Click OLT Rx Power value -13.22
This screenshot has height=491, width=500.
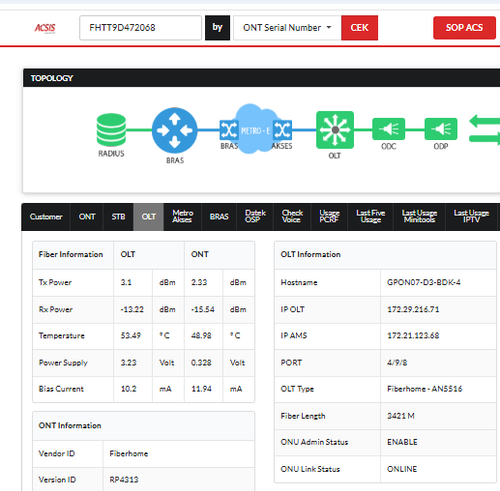132,309
